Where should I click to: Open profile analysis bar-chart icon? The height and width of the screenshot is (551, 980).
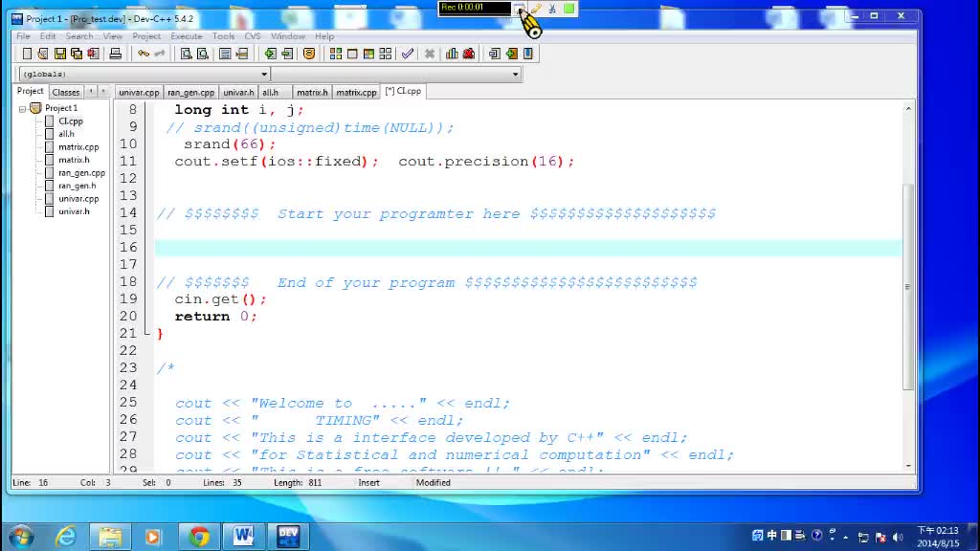point(452,54)
